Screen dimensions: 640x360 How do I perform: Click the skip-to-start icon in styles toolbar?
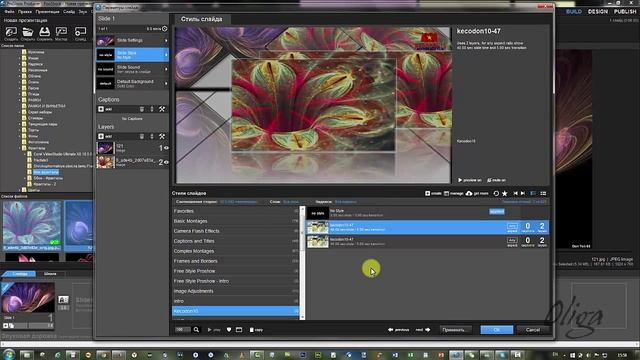click(x=516, y=193)
